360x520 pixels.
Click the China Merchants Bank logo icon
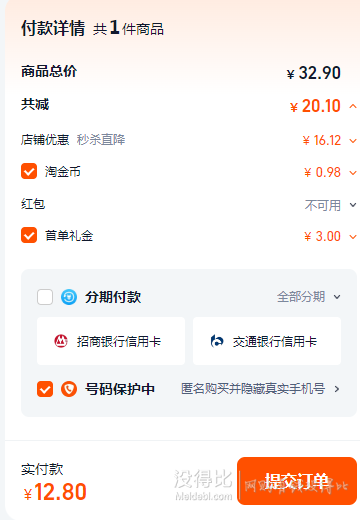(x=61, y=341)
